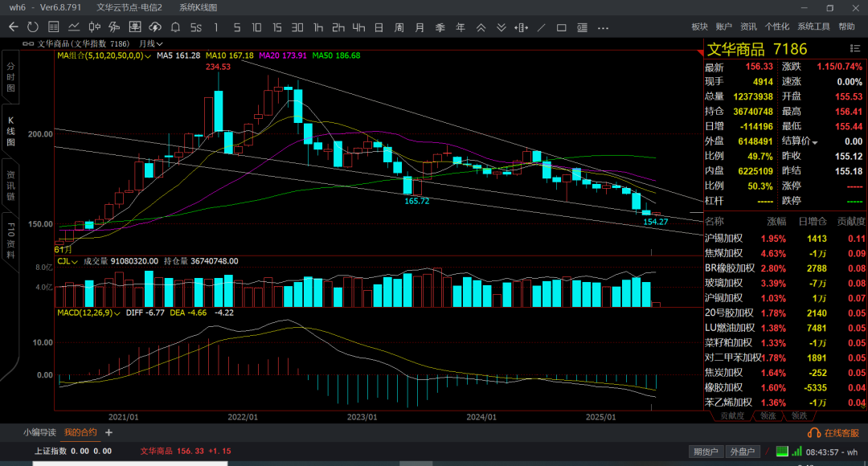The image size is (868, 466).
Task: Click the cloud lightning icon
Action: 154,27
